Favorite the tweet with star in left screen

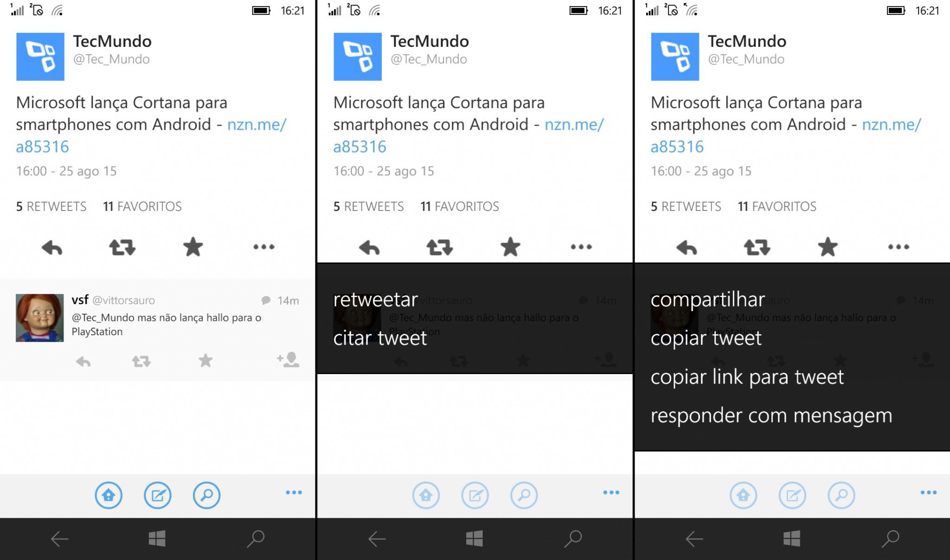[x=193, y=247]
